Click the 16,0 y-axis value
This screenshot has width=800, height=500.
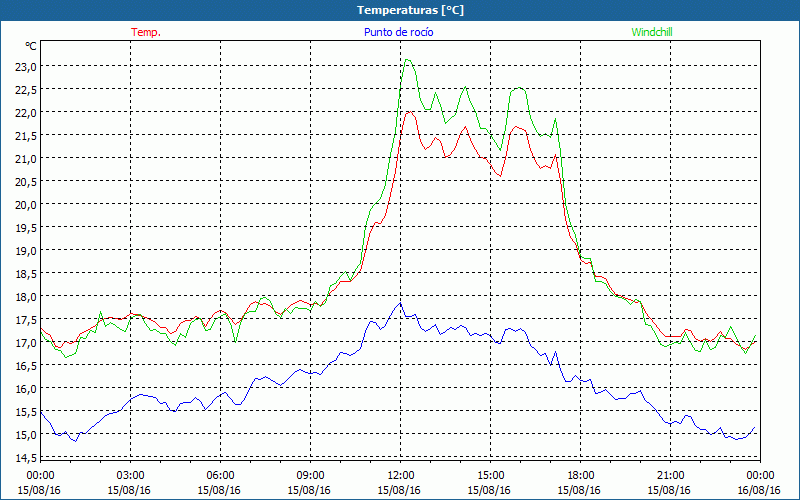[26, 388]
